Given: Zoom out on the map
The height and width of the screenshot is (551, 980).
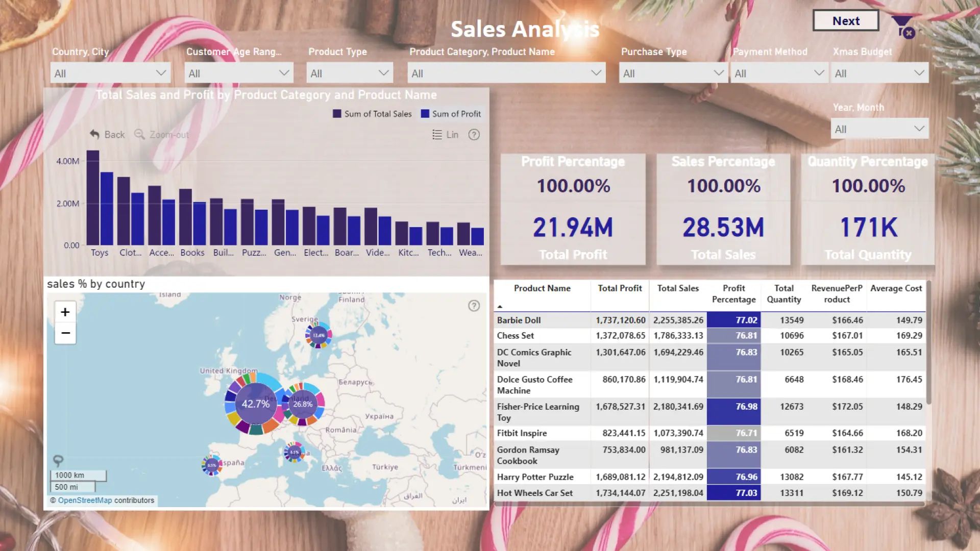Looking at the screenshot, I should pos(65,333).
